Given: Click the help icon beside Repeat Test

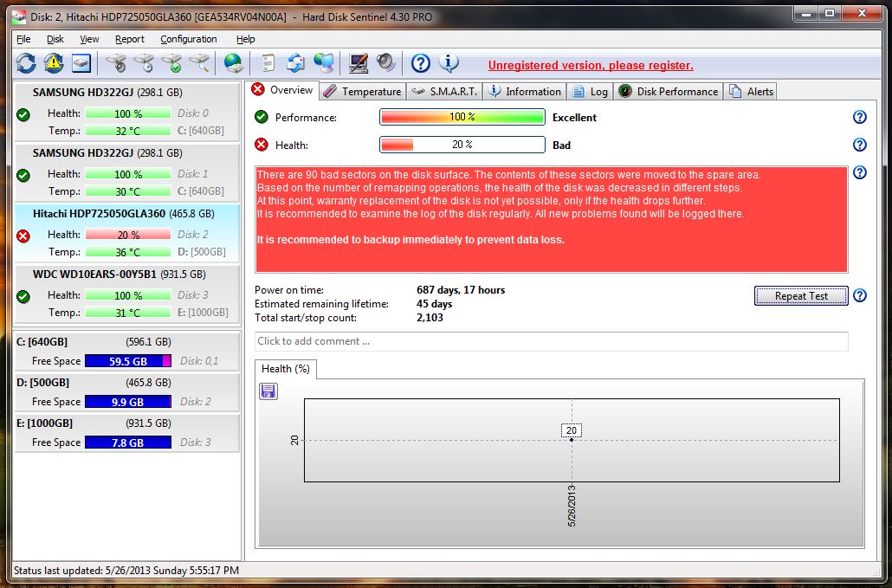Looking at the screenshot, I should [x=860, y=295].
